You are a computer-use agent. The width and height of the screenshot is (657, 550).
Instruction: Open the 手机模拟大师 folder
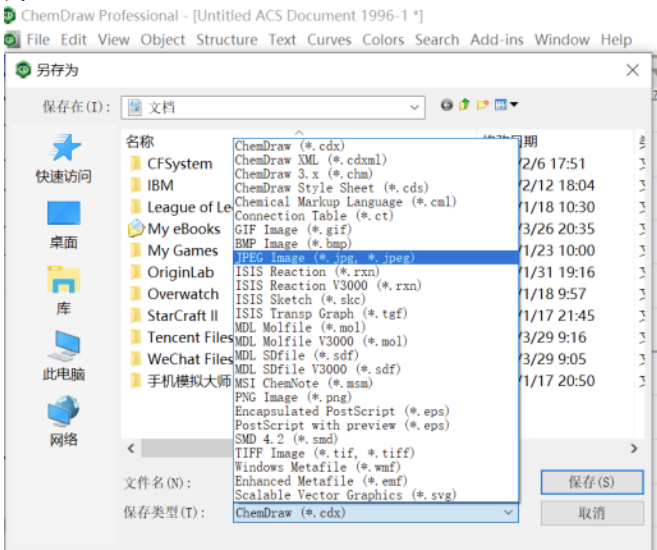tap(180, 381)
